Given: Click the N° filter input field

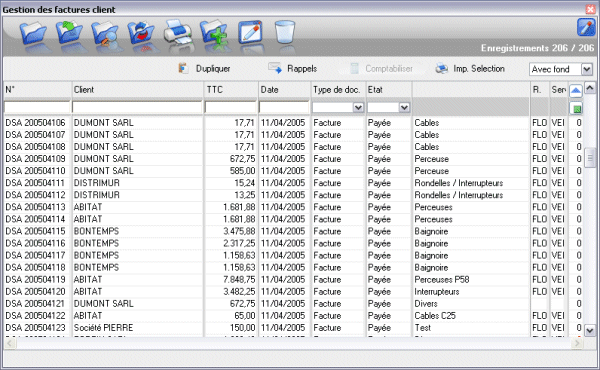Looking at the screenshot, I should pos(37,108).
